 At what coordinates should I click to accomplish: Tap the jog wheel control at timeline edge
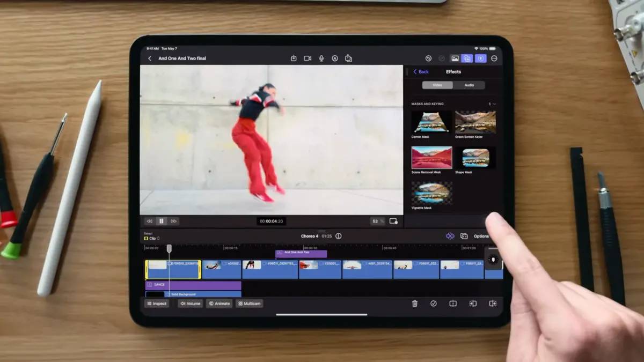493,260
